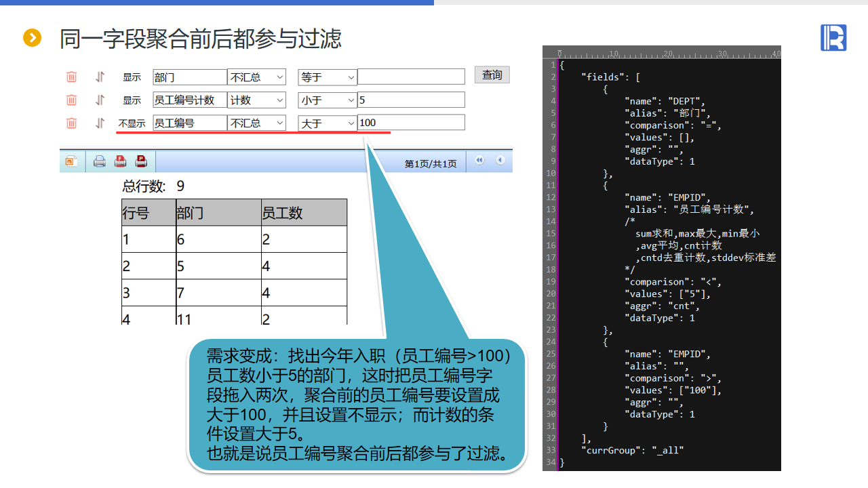
Task: Click the "values": ["5"] code line
Action: [669, 293]
